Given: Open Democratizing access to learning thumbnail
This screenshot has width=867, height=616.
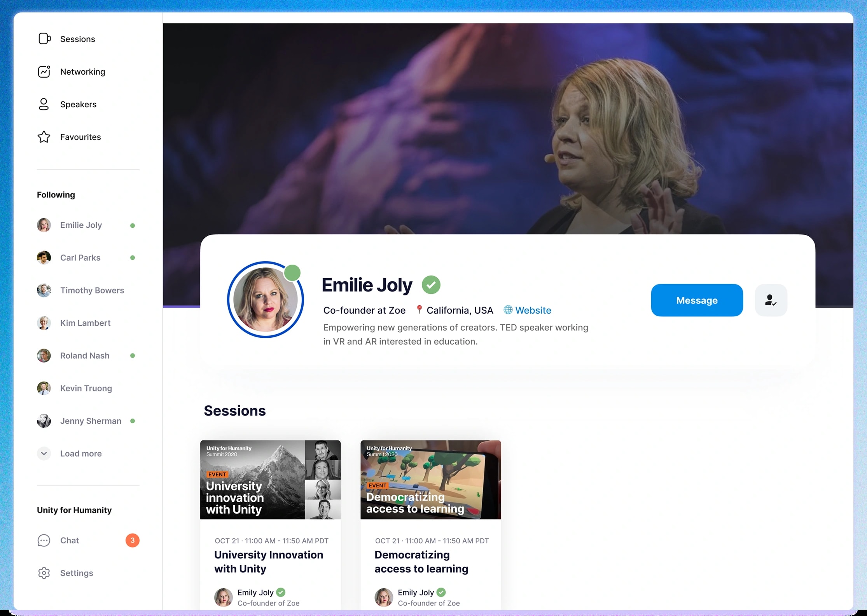Looking at the screenshot, I should pyautogui.click(x=430, y=480).
